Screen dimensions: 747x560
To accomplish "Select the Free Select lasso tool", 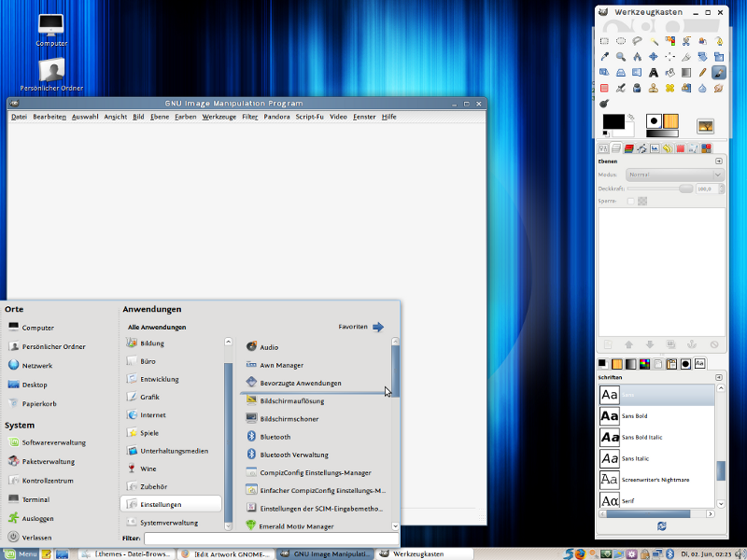I will click(637, 41).
